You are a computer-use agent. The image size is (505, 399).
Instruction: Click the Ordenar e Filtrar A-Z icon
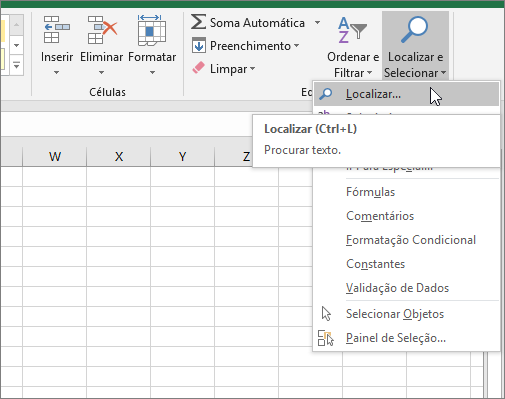pos(352,30)
